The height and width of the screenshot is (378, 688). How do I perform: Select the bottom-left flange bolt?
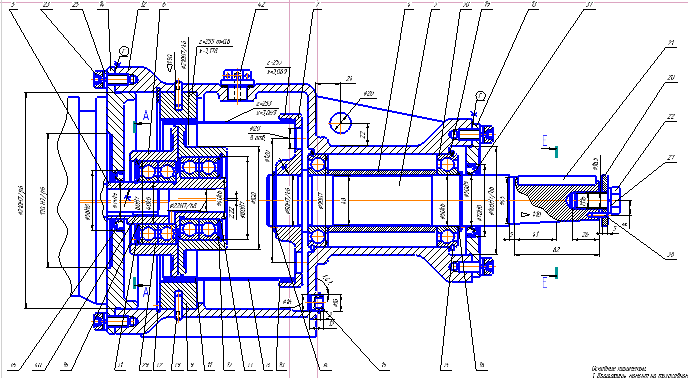(115, 321)
